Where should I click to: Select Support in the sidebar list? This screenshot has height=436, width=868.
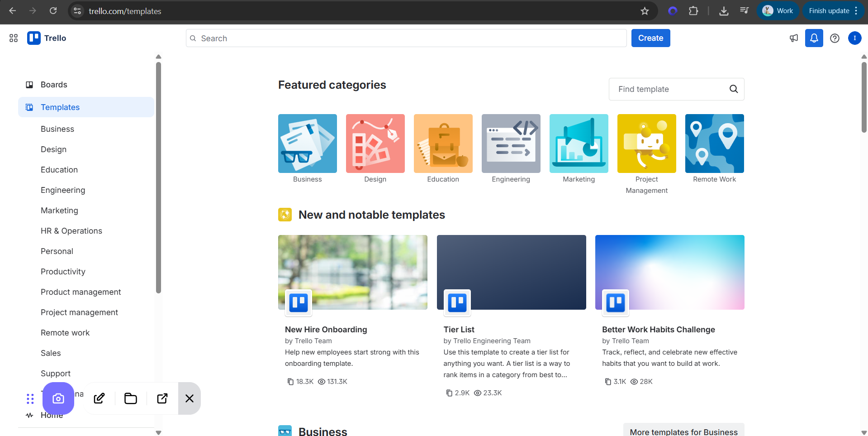(x=56, y=374)
